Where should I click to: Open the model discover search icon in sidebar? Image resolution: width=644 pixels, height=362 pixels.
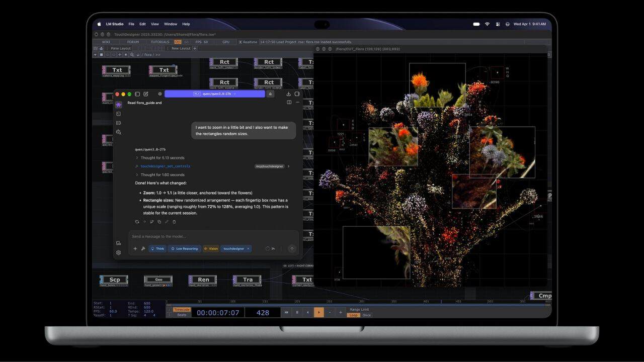[118, 132]
